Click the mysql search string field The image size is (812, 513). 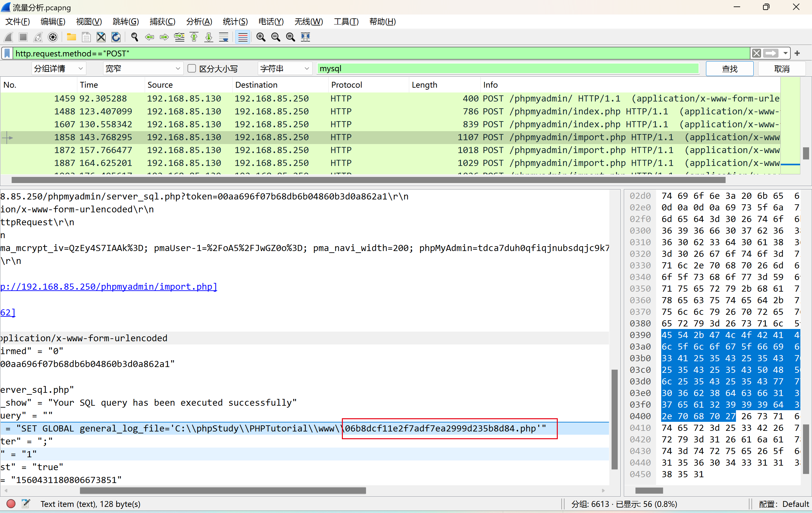pyautogui.click(x=508, y=68)
